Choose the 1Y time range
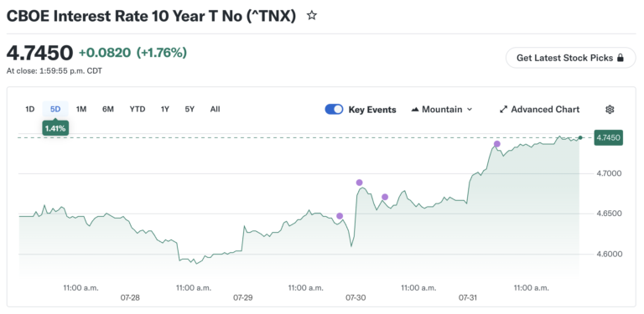The width and height of the screenshot is (644, 314). (x=165, y=110)
